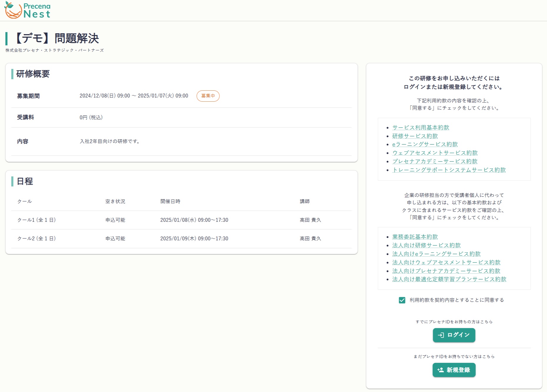Image resolution: width=547 pixels, height=392 pixels.
Task: Click the 講師 column header
Action: pos(305,201)
